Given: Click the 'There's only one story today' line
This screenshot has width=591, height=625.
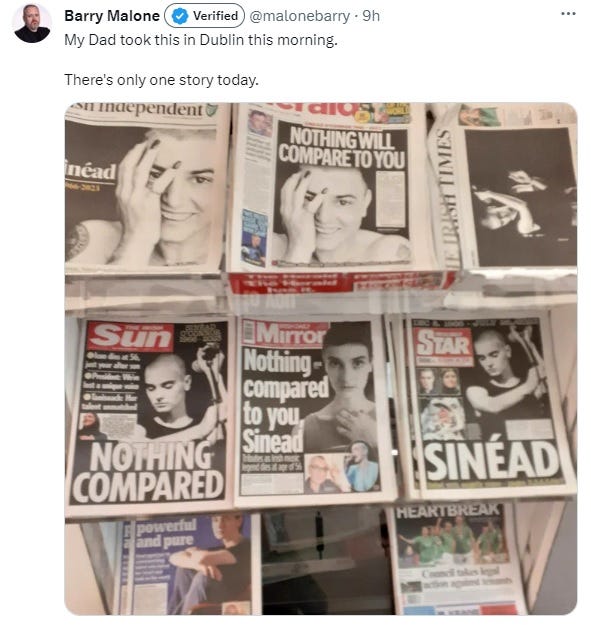Looking at the screenshot, I should point(161,80).
